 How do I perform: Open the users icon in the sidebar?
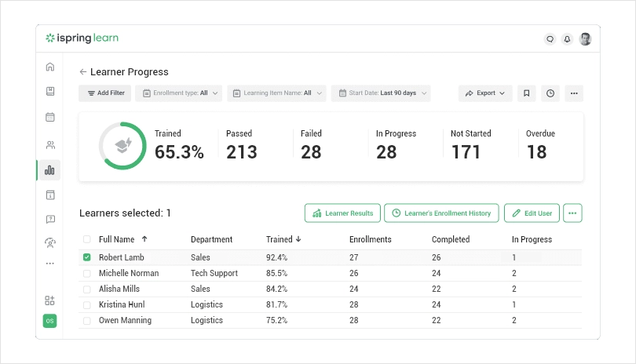tap(50, 144)
